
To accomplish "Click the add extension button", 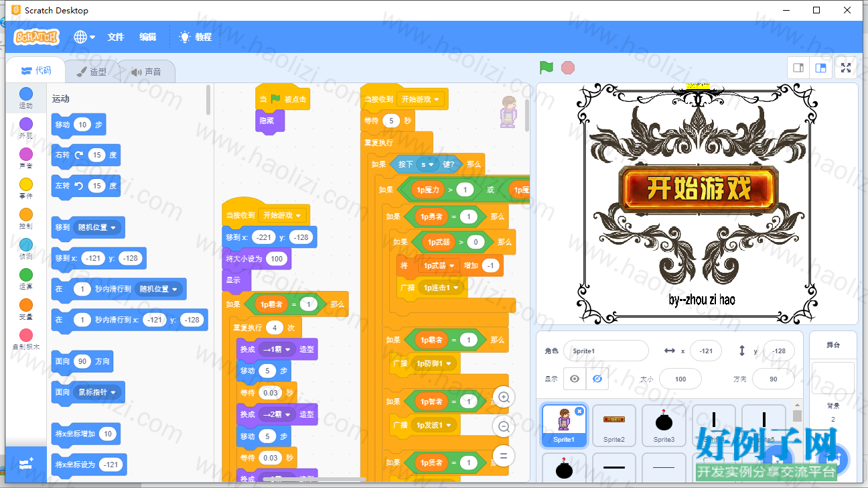I will click(x=26, y=464).
